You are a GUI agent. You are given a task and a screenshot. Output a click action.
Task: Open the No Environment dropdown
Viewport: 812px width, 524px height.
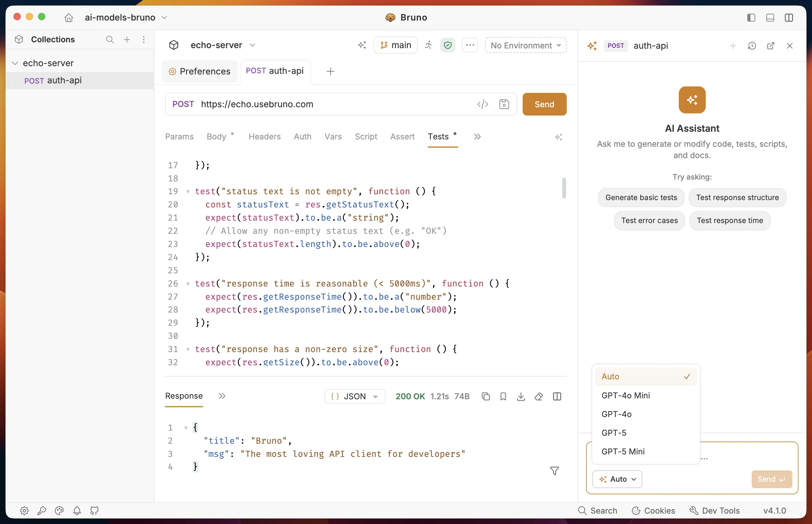525,45
